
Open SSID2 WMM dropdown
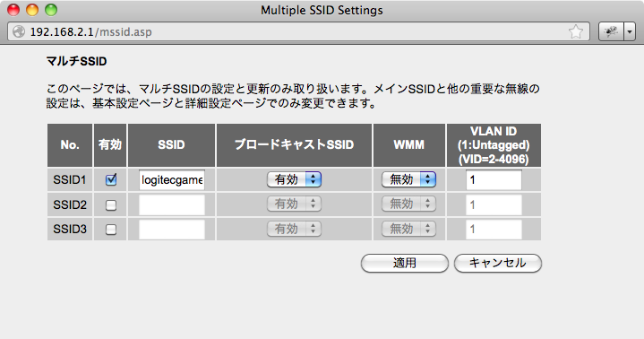point(408,204)
